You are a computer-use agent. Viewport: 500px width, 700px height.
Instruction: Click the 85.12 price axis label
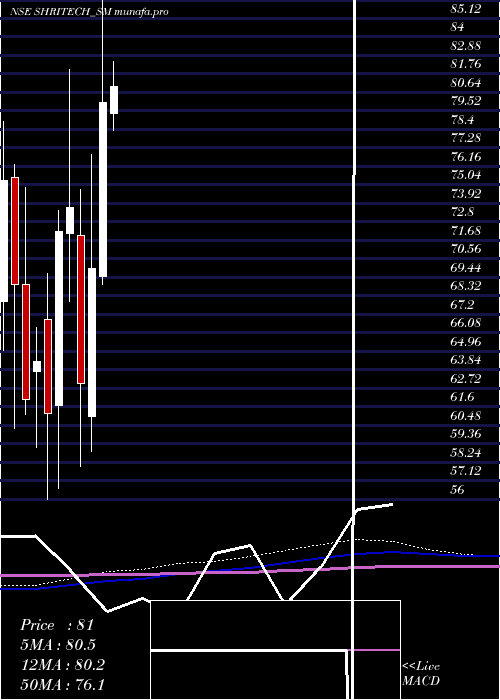coord(465,8)
